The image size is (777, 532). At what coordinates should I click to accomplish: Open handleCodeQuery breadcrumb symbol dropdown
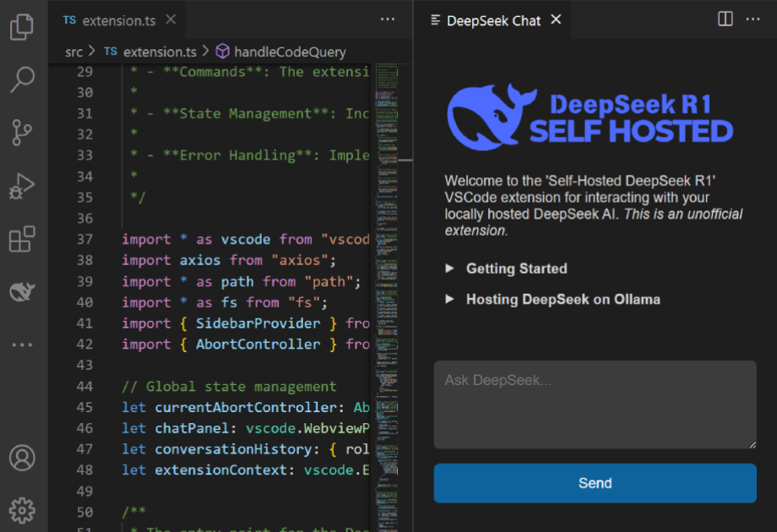point(290,52)
